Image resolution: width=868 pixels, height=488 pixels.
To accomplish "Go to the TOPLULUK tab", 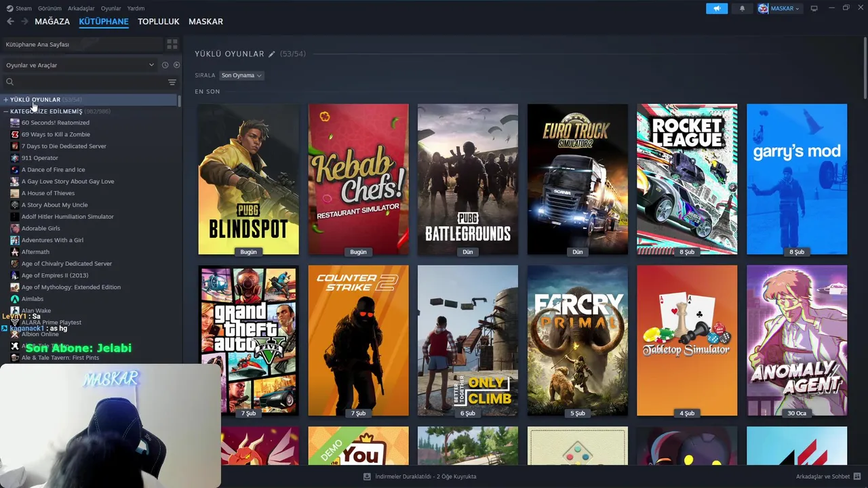I will 159,22.
